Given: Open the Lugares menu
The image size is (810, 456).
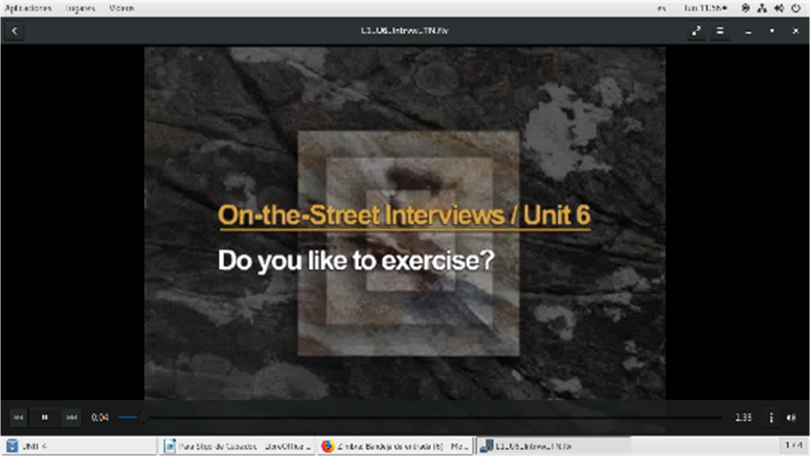Looking at the screenshot, I should 80,8.
